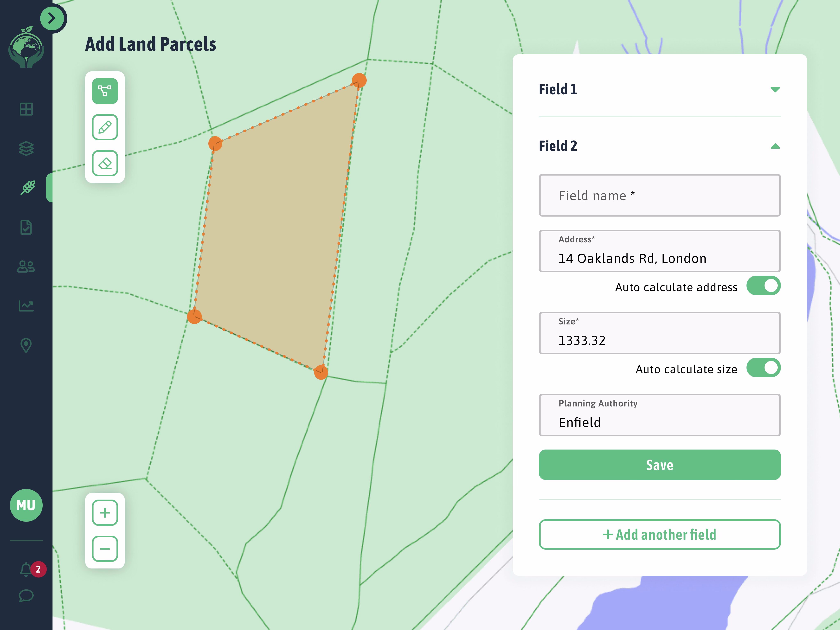The width and height of the screenshot is (840, 630).
Task: Select the eraser tool
Action: tap(105, 163)
